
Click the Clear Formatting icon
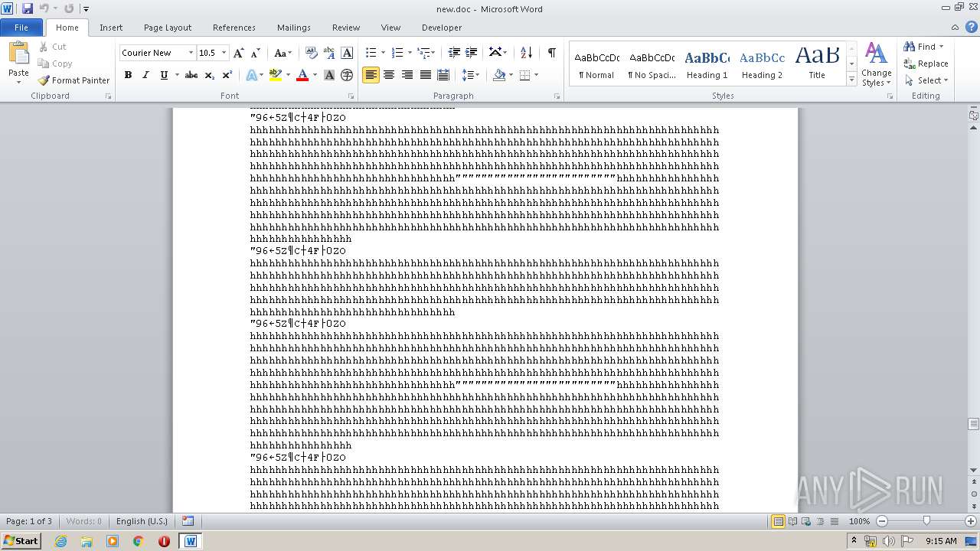click(312, 53)
